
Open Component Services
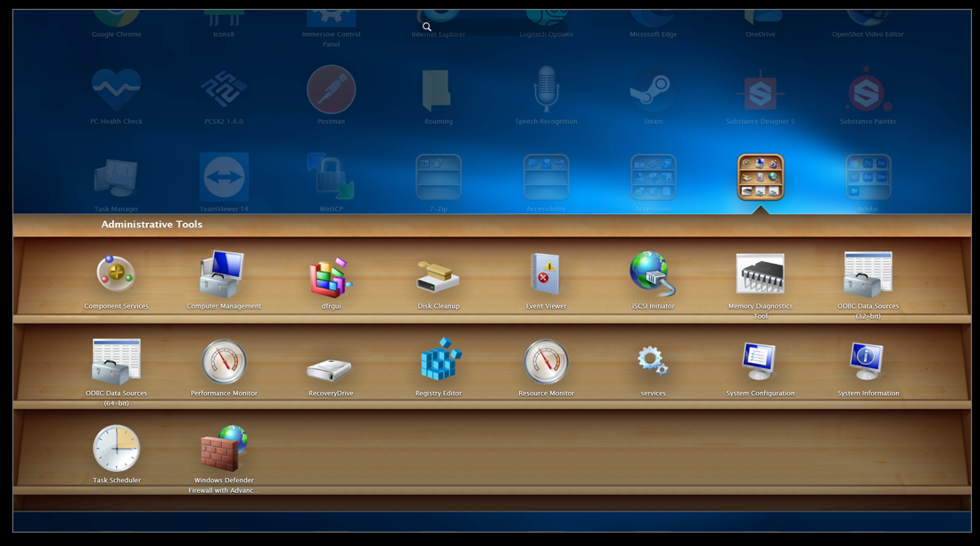coord(116,275)
